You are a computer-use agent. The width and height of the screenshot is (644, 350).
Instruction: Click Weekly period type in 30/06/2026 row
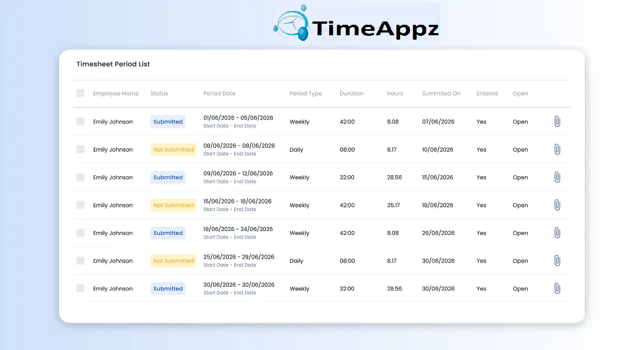(299, 288)
